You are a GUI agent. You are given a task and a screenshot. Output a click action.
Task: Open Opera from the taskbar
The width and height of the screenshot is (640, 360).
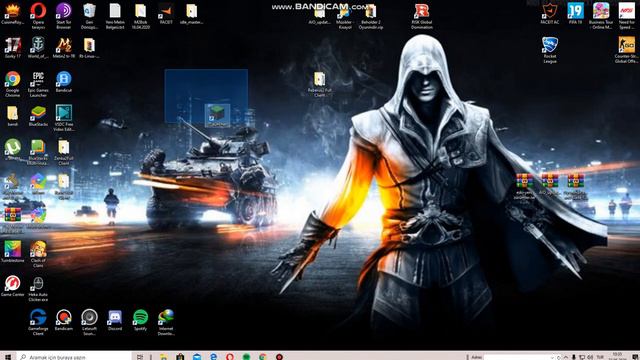(x=230, y=357)
